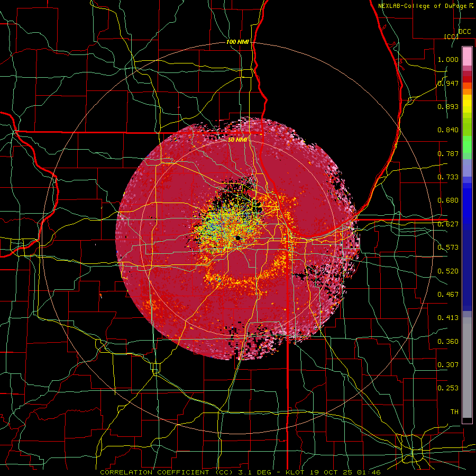The image size is (476, 476).
Task: Select the 0.680 legend value
Action: tap(448, 200)
